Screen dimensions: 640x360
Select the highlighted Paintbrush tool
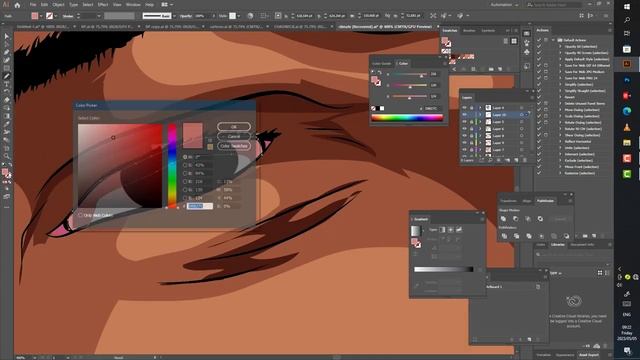7,76
